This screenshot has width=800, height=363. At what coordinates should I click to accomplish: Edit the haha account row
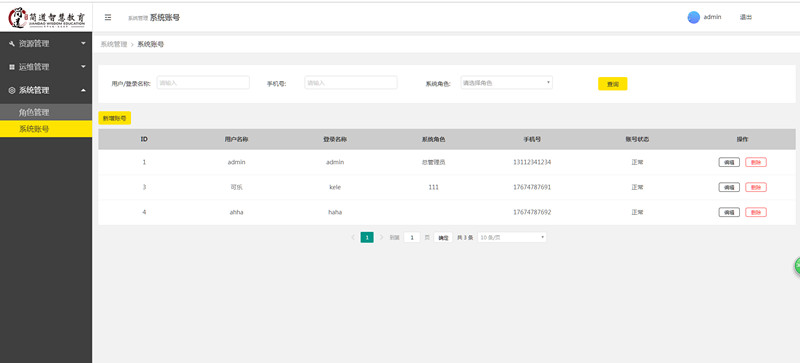(729, 212)
